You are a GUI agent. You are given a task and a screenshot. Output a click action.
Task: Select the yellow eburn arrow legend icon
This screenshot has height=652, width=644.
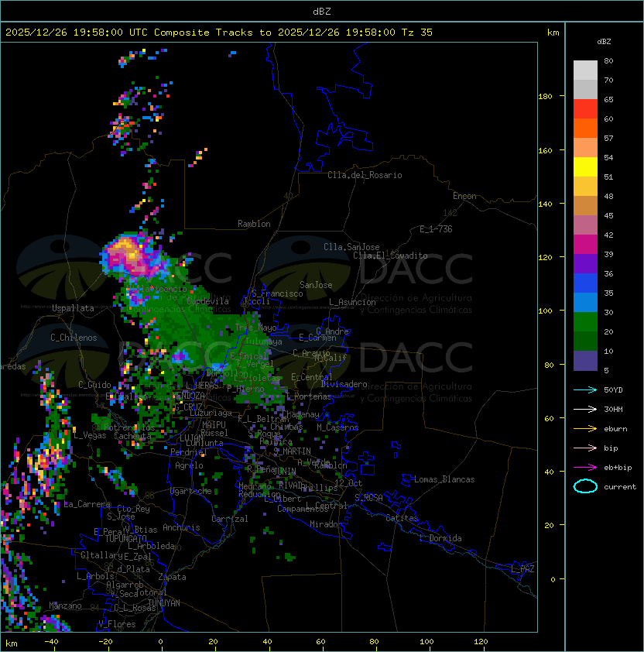click(x=585, y=429)
